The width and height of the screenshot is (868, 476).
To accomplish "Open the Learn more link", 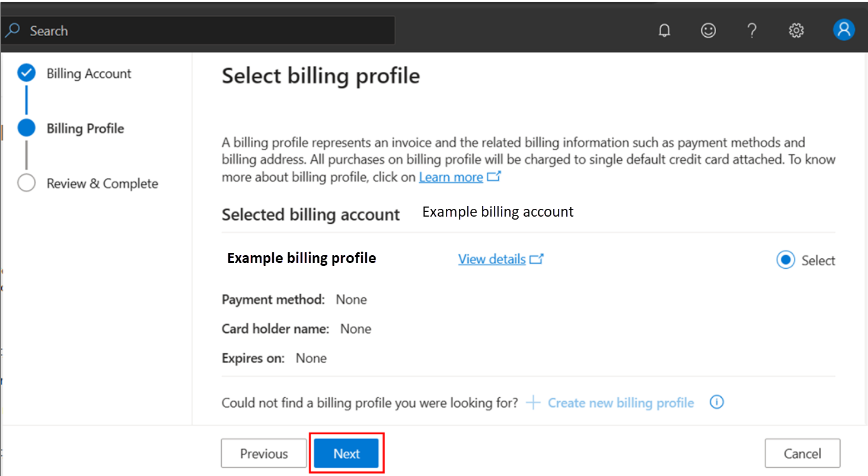I will tap(451, 177).
